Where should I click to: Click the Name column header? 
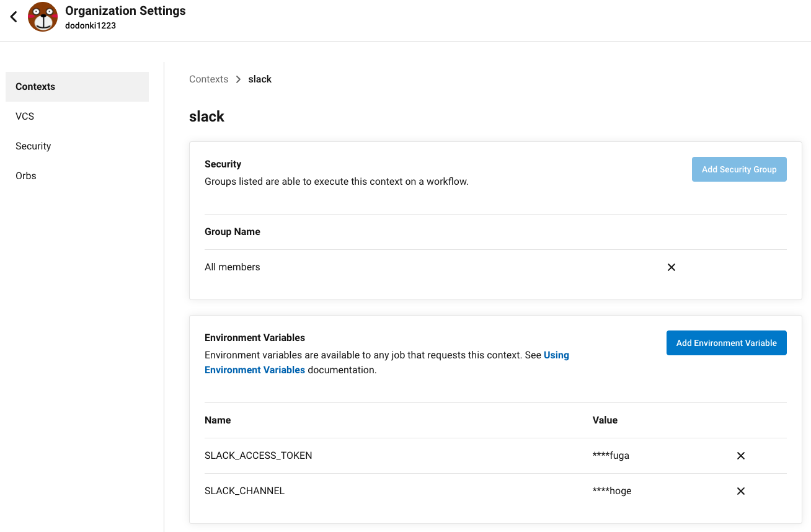[218, 420]
